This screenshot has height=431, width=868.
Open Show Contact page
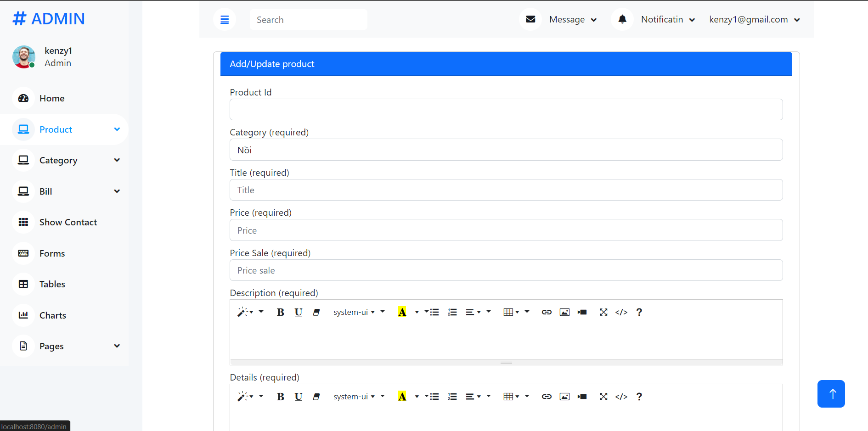click(69, 222)
